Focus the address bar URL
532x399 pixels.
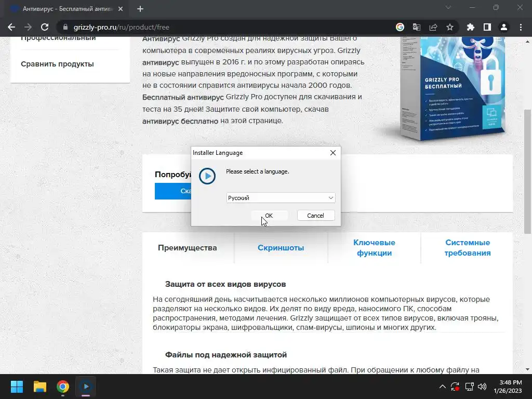tap(122, 27)
